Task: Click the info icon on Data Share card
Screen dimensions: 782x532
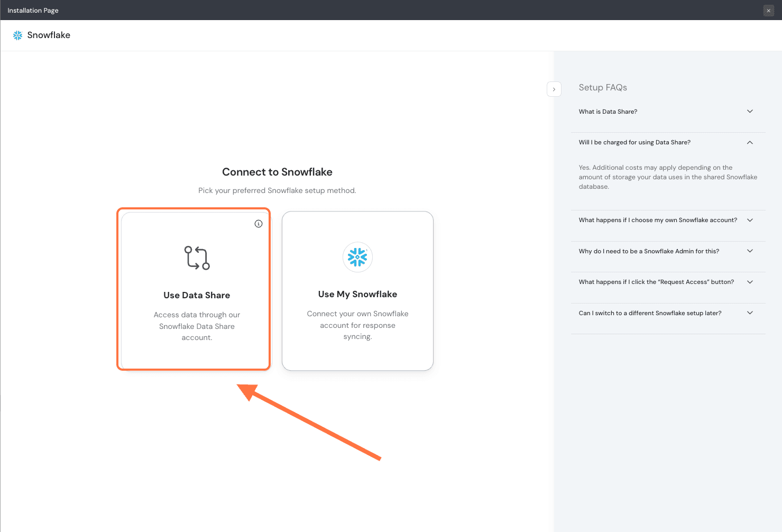Action: (x=259, y=224)
